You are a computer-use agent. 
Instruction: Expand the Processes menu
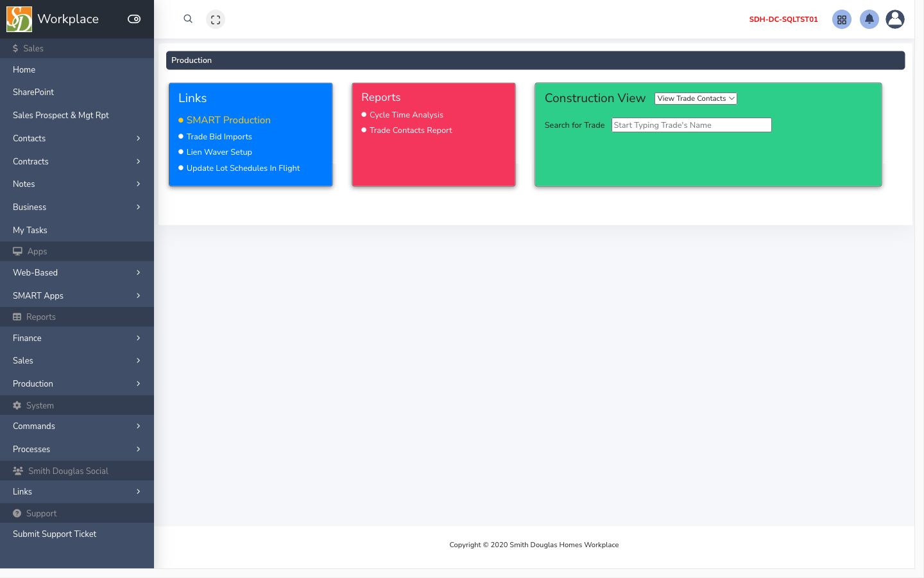[x=77, y=450]
